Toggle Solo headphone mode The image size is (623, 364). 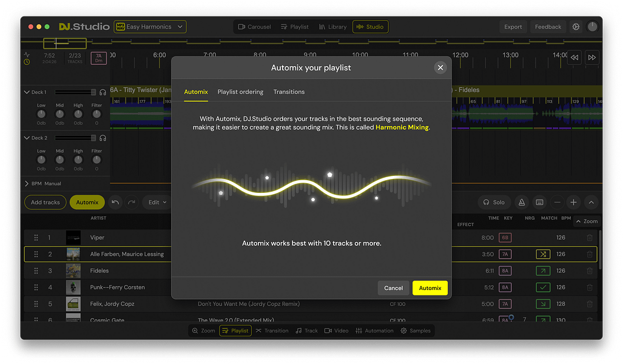pos(494,202)
